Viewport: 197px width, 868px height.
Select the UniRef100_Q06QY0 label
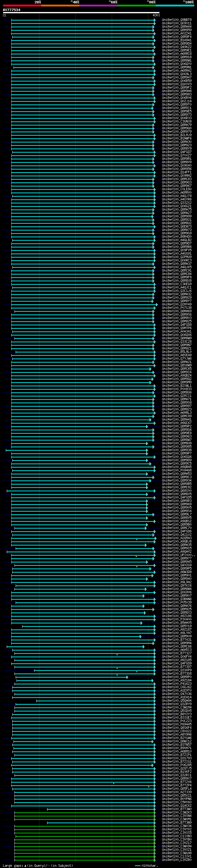point(176,64)
